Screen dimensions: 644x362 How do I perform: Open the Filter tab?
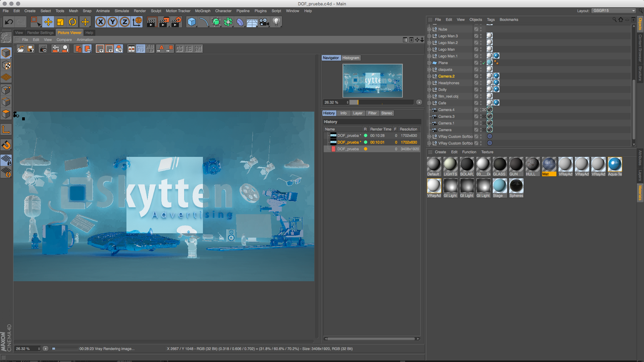pos(372,113)
